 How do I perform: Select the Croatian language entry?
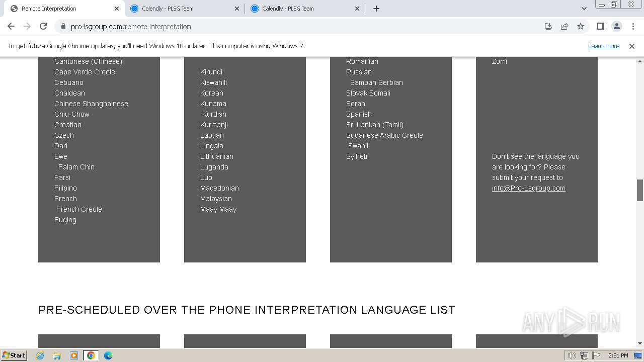point(68,125)
